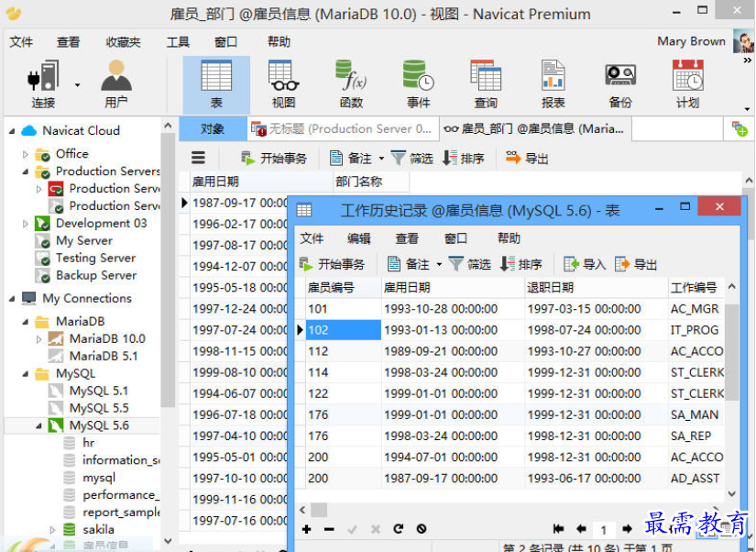
Task: Click 导出 export in the main view toolbar
Action: (x=527, y=159)
